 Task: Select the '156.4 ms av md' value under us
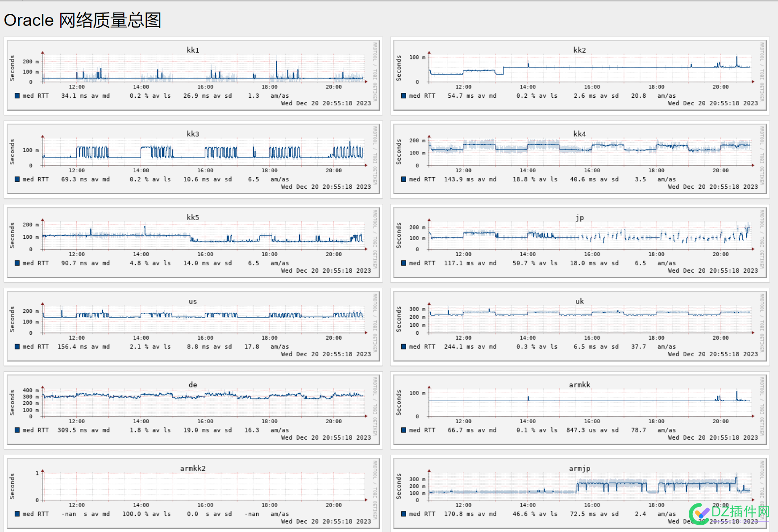(83, 346)
